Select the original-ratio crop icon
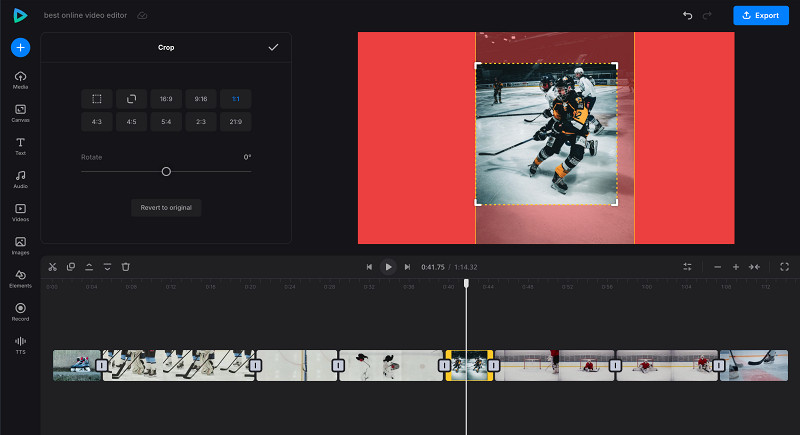Image resolution: width=800 pixels, height=435 pixels. pos(131,99)
